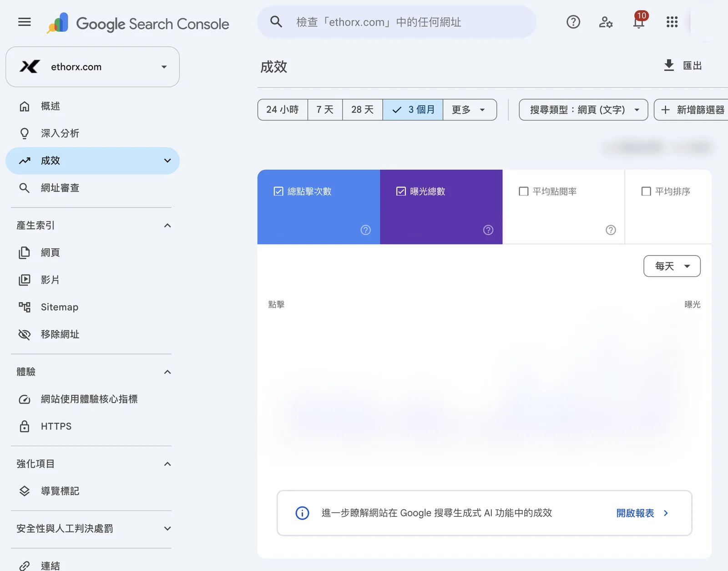Viewport: 728px width, 571px height.
Task: Open the hamburger main menu
Action: [25, 22]
